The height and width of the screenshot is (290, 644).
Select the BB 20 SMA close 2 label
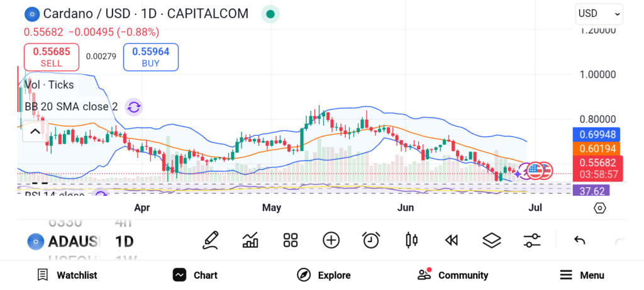[71, 107]
